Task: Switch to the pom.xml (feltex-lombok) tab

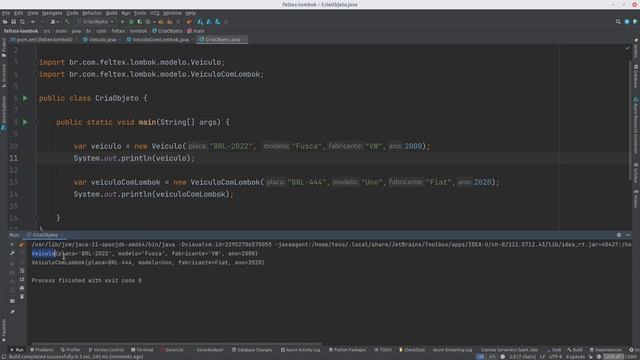Action: click(x=42, y=40)
